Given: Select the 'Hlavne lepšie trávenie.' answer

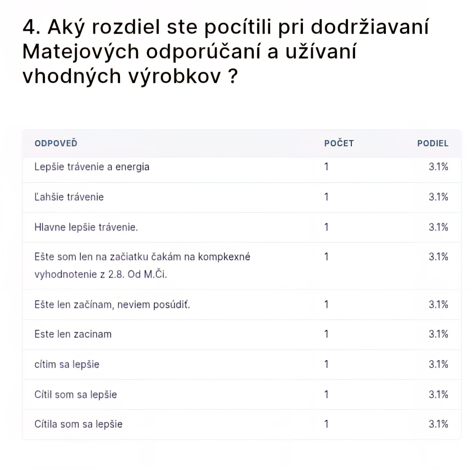Looking at the screenshot, I should click(86, 227).
